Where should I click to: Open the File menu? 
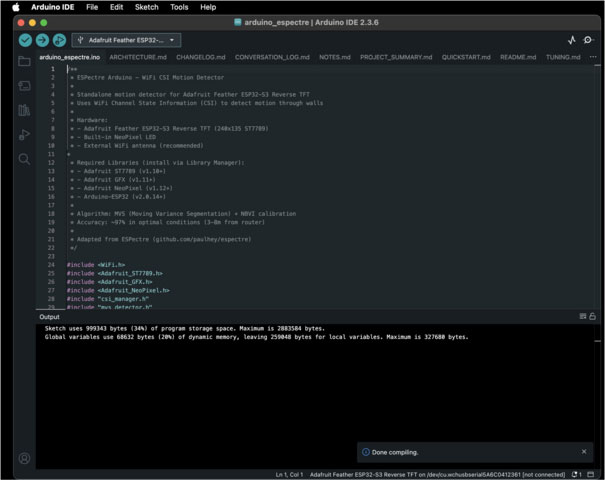(92, 7)
